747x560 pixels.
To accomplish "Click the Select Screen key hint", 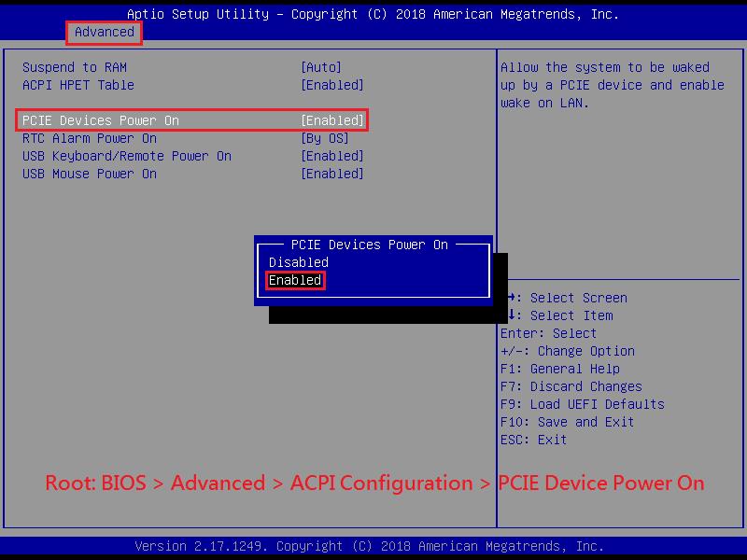I will point(567,298).
